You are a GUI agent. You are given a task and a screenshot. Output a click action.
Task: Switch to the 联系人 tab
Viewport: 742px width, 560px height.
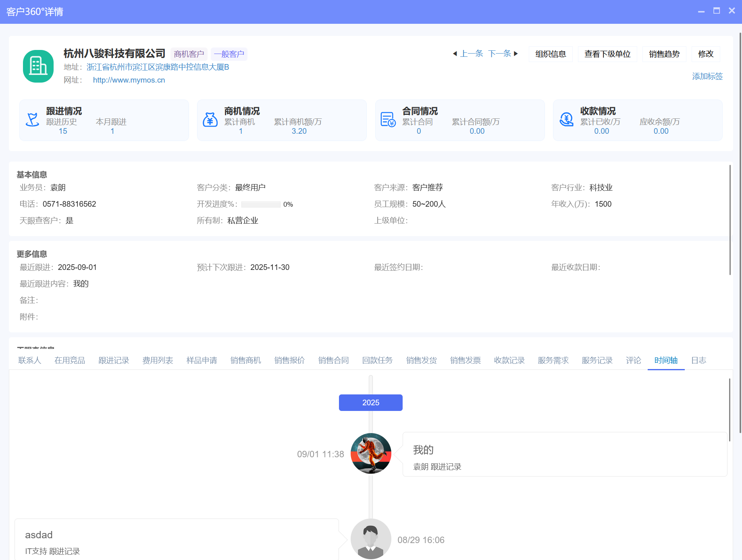tap(29, 360)
